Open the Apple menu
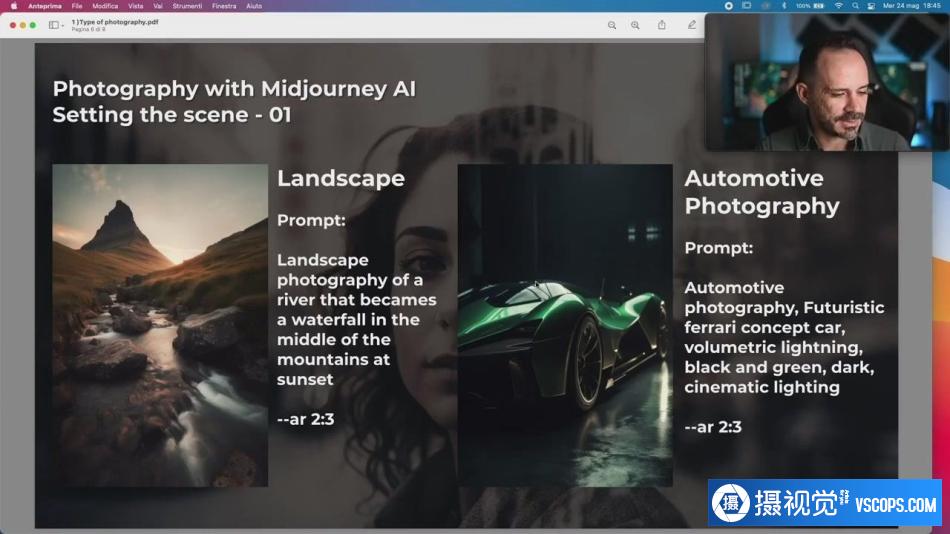This screenshot has height=534, width=950. point(14,6)
